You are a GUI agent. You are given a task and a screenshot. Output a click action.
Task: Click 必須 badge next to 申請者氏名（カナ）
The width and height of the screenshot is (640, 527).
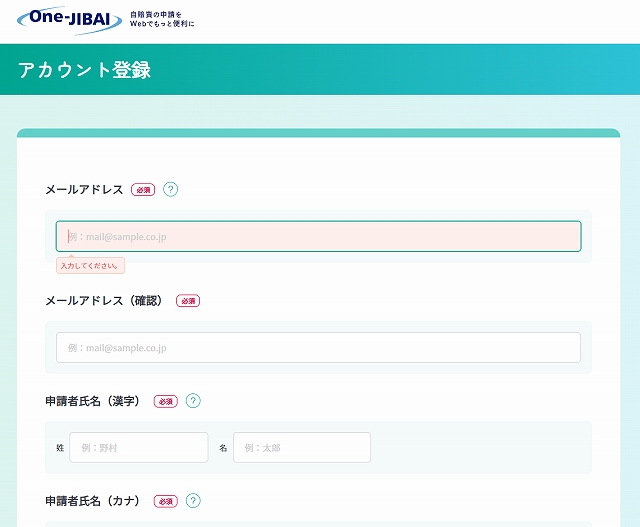click(x=165, y=501)
